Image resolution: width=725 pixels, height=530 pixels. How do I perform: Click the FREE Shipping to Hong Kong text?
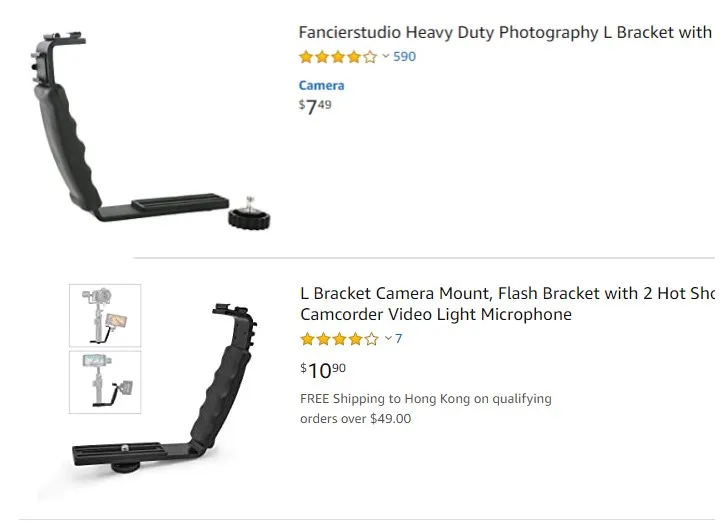coord(425,398)
